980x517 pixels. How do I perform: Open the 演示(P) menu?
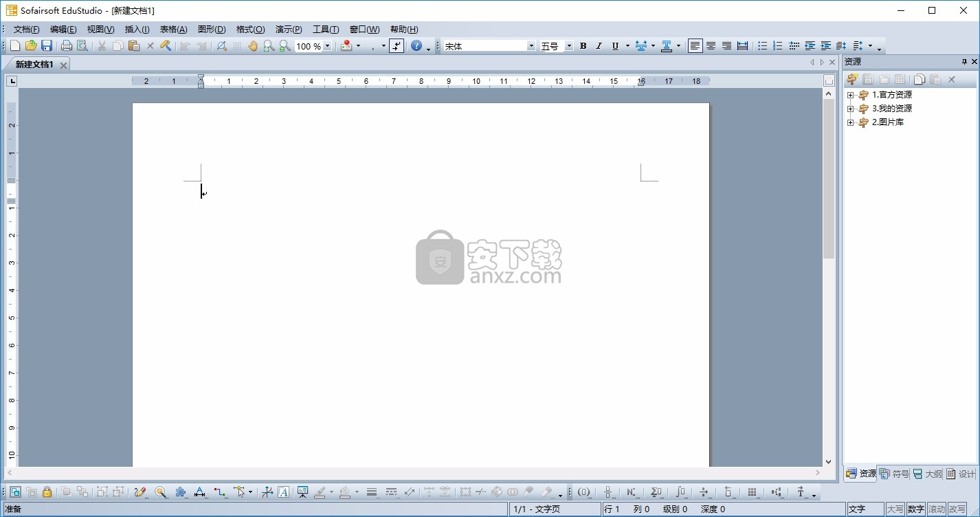[x=289, y=30]
